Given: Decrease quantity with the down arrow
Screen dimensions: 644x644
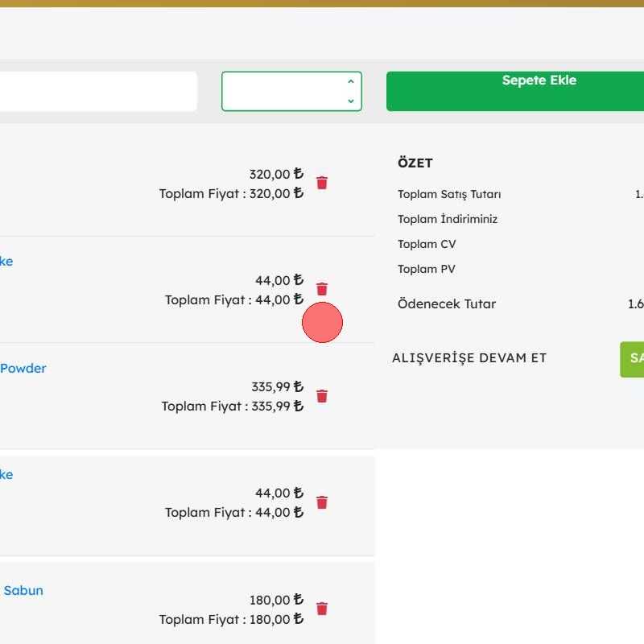Looking at the screenshot, I should tap(350, 101).
